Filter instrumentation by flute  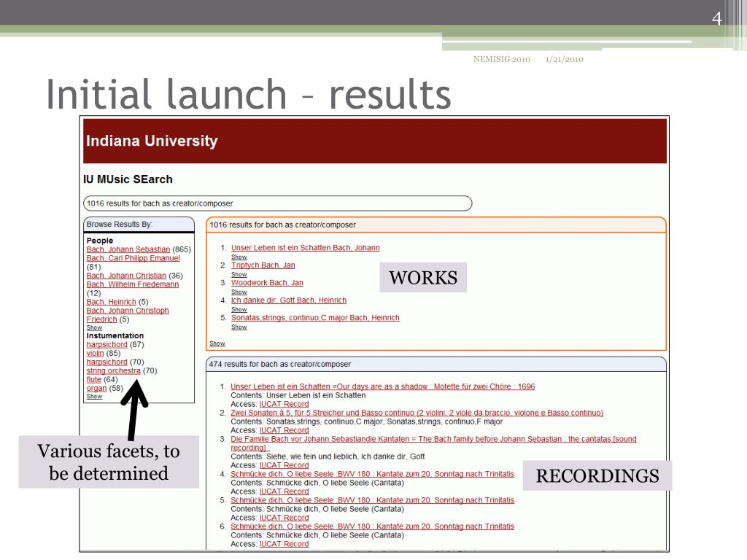[x=93, y=379]
